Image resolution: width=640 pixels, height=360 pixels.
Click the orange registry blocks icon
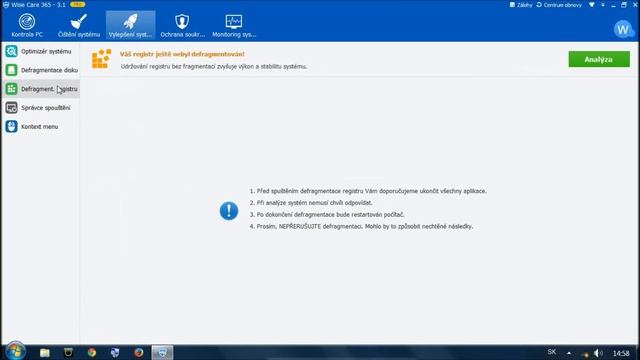tap(101, 59)
